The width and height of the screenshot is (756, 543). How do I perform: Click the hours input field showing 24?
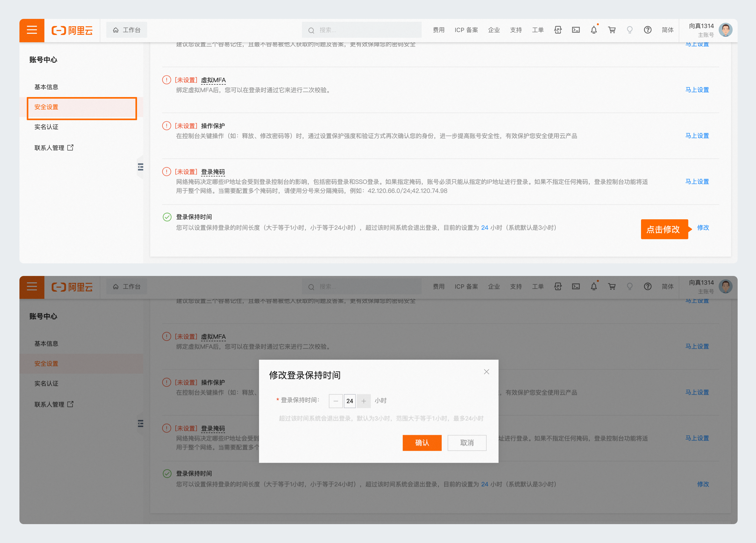tap(350, 401)
